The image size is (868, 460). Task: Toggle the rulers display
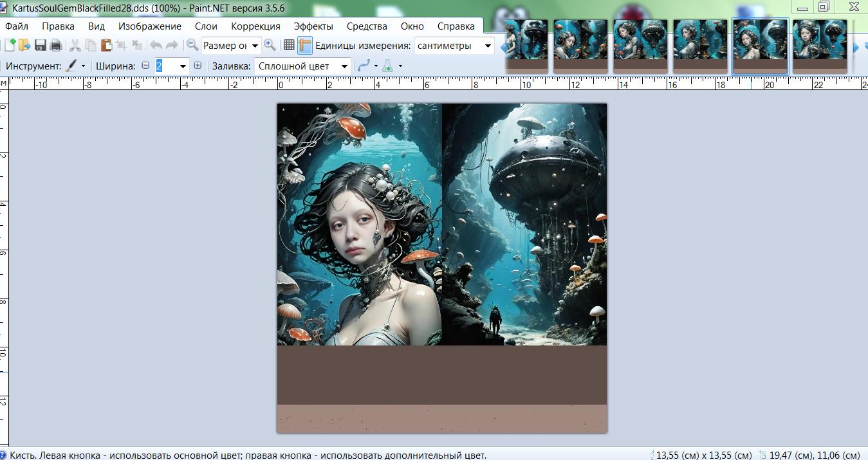(x=304, y=45)
